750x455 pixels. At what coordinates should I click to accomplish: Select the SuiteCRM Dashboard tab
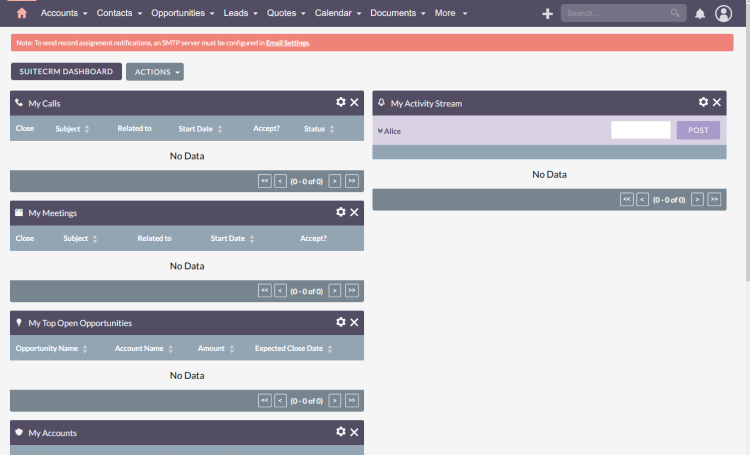tap(66, 71)
